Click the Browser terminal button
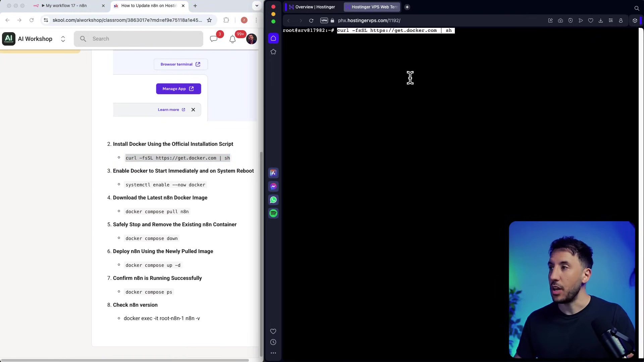The height and width of the screenshot is (362, 644). pyautogui.click(x=180, y=64)
